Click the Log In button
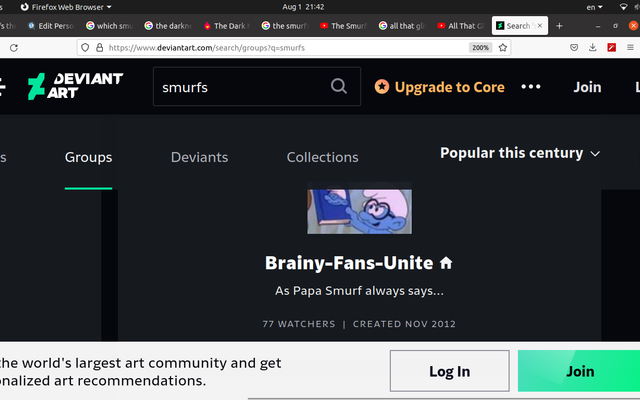The image size is (640, 400). pyautogui.click(x=449, y=371)
